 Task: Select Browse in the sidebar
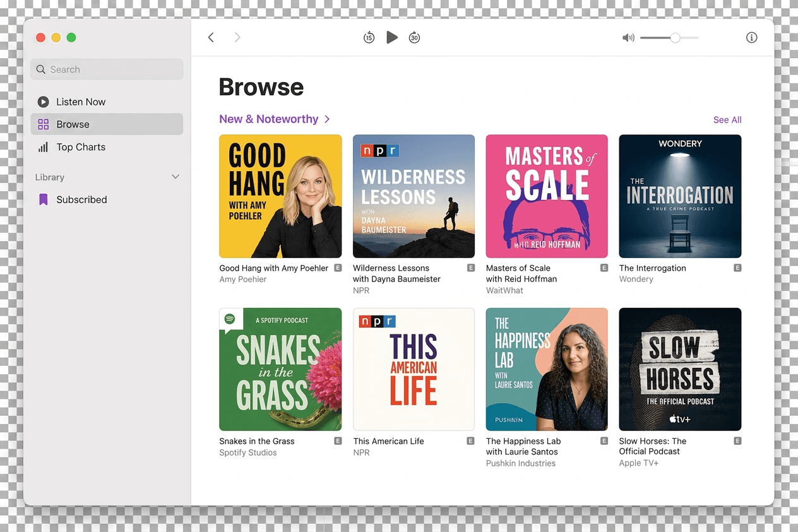pos(107,124)
